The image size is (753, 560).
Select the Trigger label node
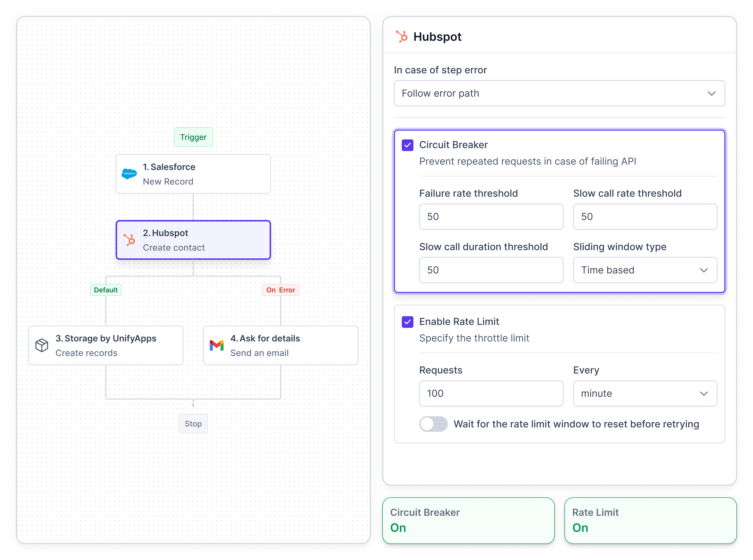[193, 137]
